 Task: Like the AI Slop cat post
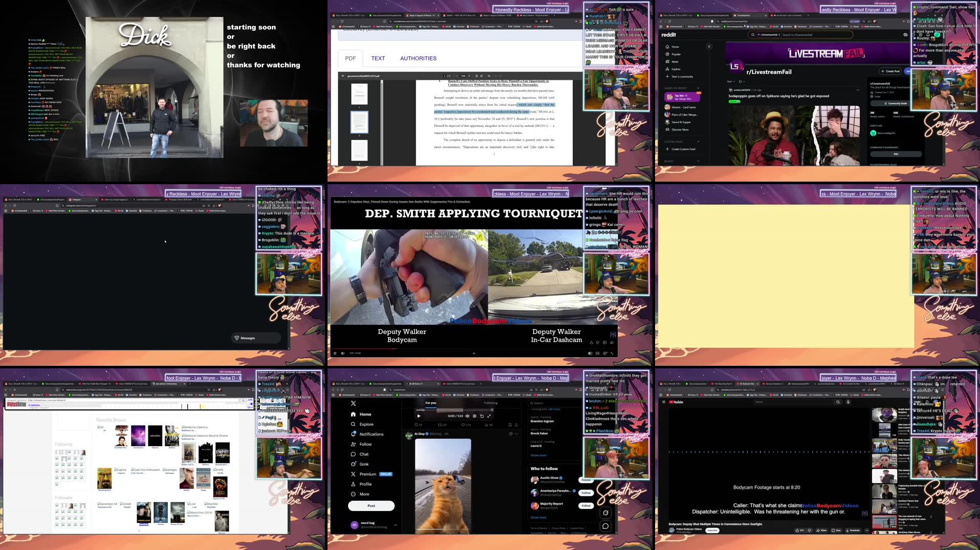(x=463, y=425)
